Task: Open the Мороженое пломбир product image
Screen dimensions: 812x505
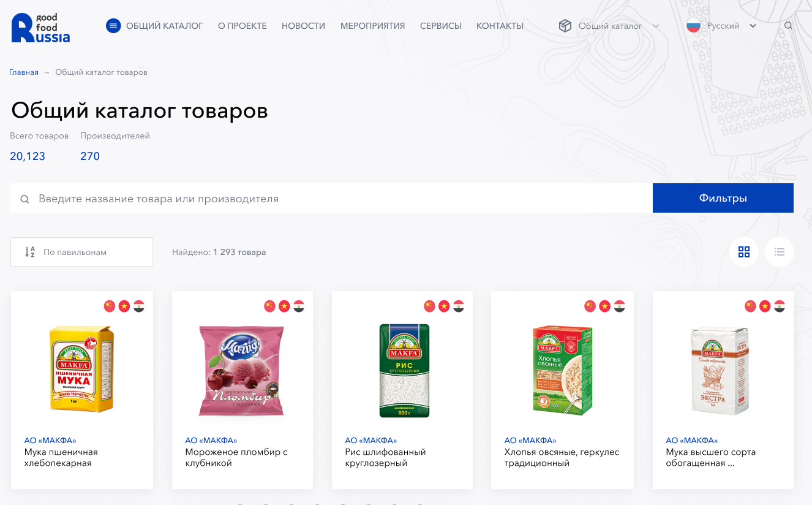Action: click(242, 371)
